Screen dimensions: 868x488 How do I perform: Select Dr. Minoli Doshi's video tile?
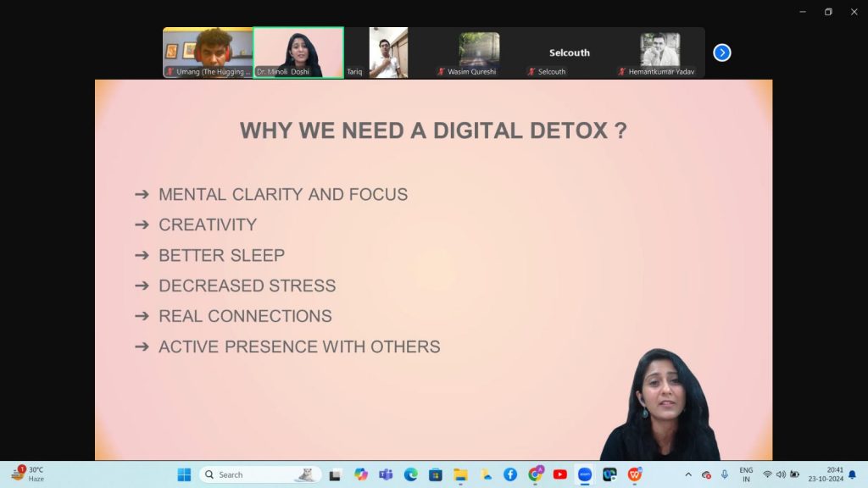(298, 53)
